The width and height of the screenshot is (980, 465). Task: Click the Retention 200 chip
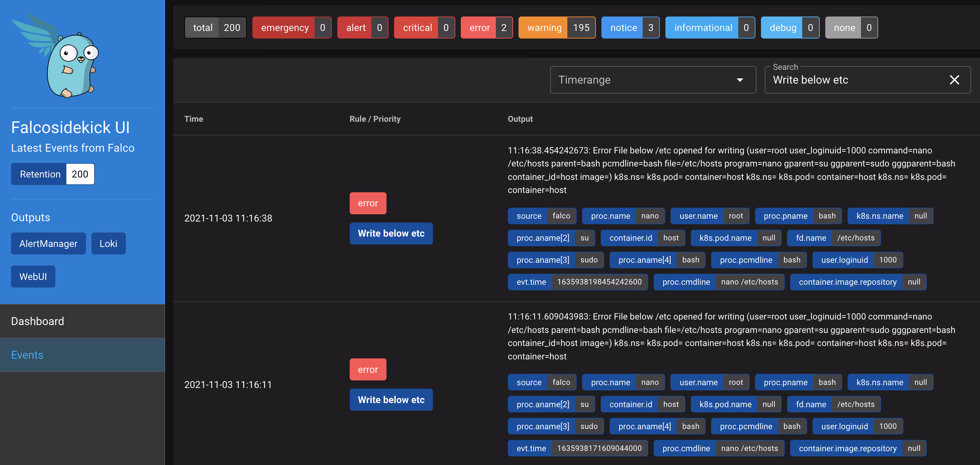(x=53, y=174)
